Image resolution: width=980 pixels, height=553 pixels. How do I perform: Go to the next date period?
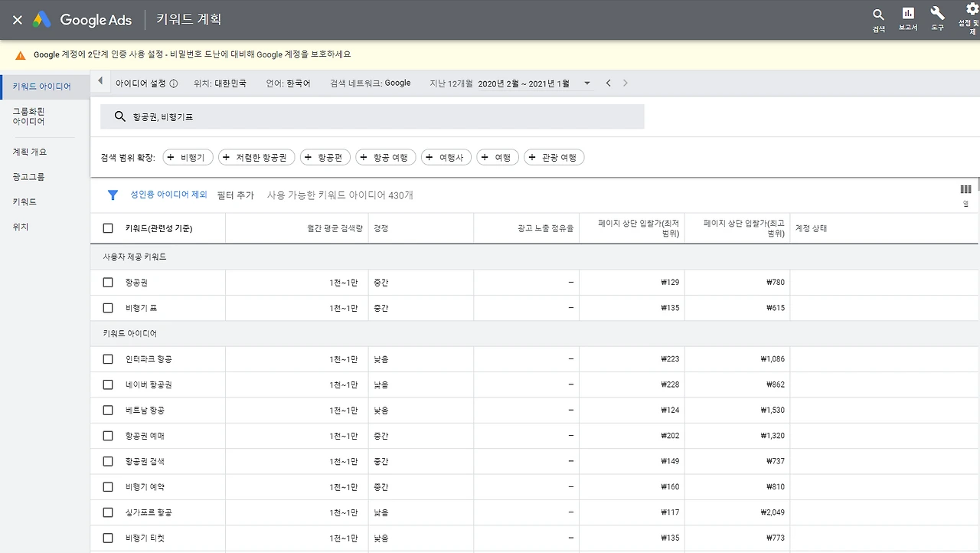point(625,83)
